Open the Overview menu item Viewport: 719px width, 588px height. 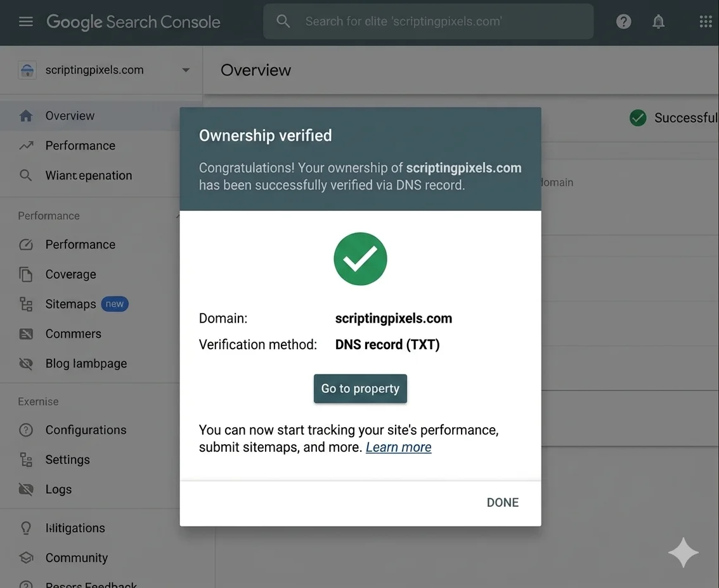(90, 115)
